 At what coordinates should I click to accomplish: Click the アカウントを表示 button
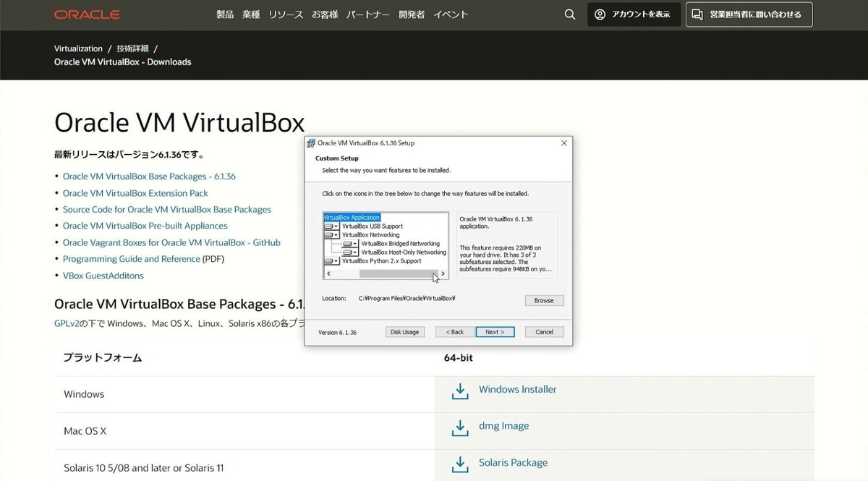(x=634, y=14)
